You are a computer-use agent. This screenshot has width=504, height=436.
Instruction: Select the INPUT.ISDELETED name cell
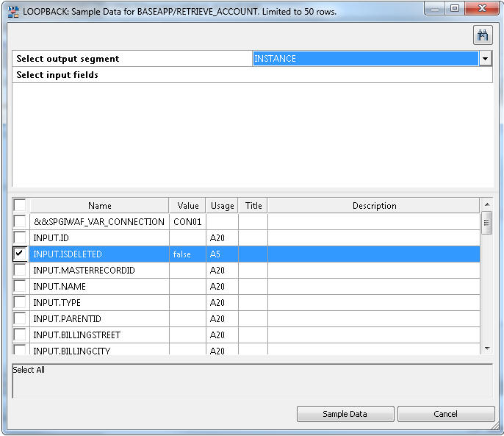coord(99,254)
